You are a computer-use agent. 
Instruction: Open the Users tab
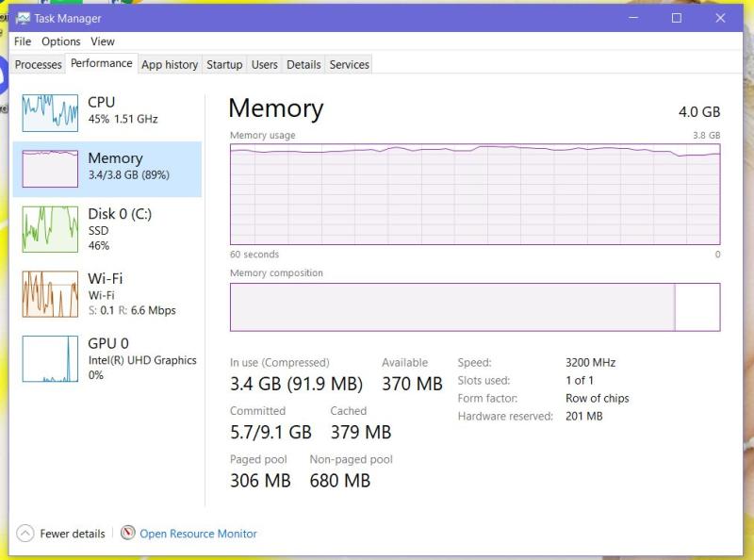coord(265,65)
